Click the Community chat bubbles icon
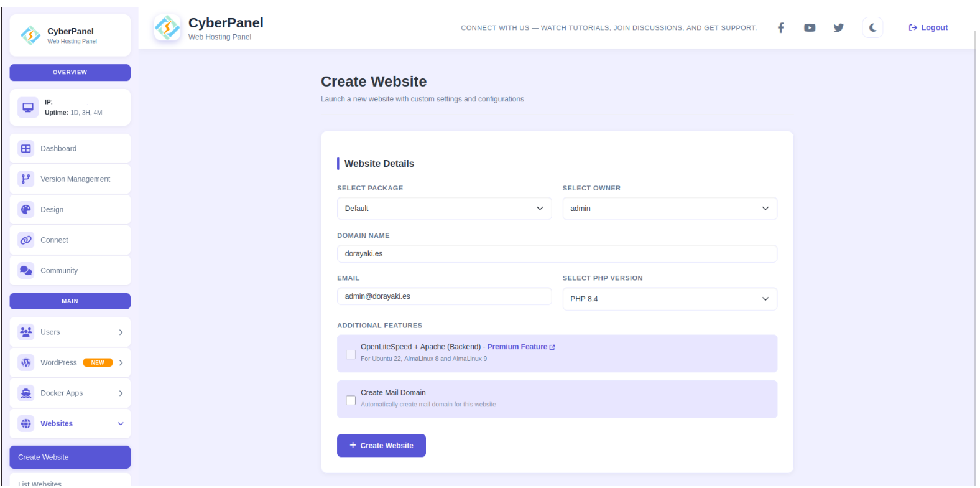Viewport: 980px width, 488px height. (26, 271)
